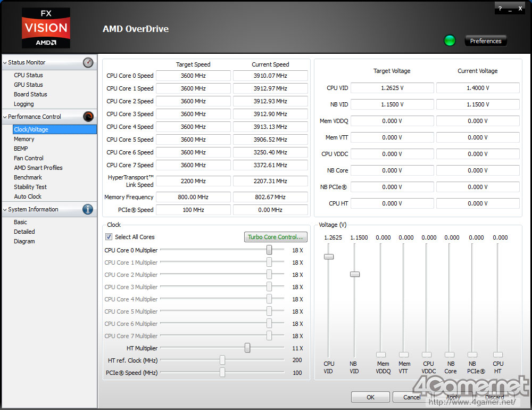Open the Preferences menu
Viewport: 532px width, 410px height.
pos(486,41)
